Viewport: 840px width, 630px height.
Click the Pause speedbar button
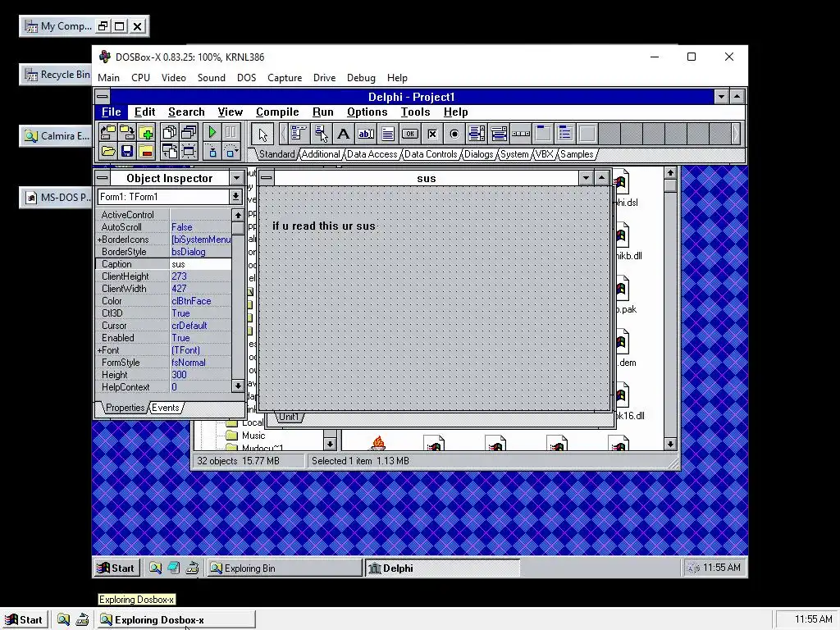tap(231, 132)
